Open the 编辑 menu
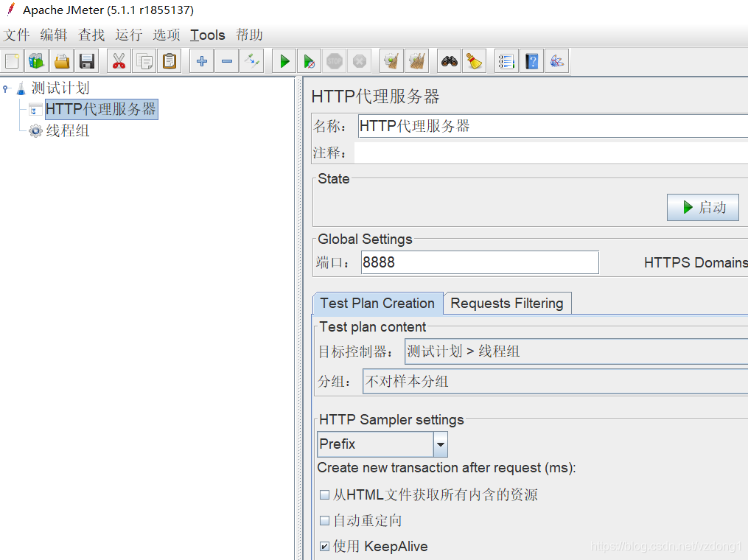Screen dimensions: 748x560 click(x=54, y=35)
